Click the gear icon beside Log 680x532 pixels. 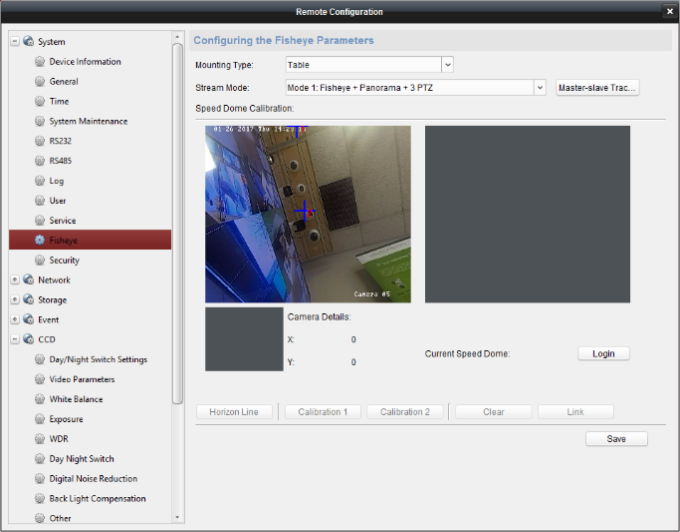(x=39, y=181)
